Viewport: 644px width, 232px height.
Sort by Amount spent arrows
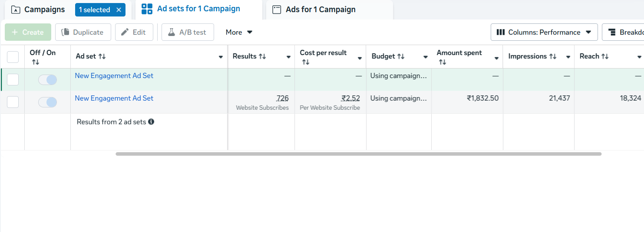point(443,62)
